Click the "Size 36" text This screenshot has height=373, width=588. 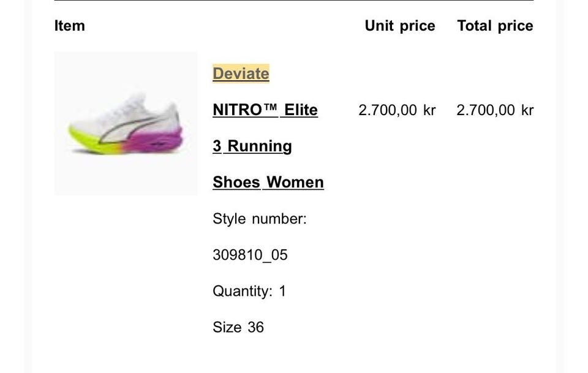[238, 327]
